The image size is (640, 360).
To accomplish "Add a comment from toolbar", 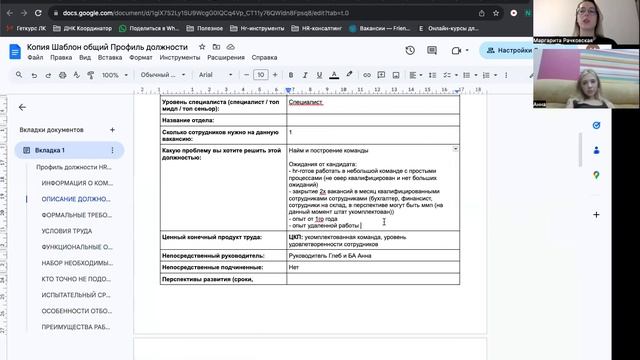I will point(381,75).
